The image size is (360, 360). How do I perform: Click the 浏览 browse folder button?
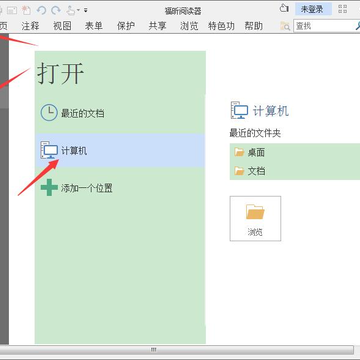[255, 218]
